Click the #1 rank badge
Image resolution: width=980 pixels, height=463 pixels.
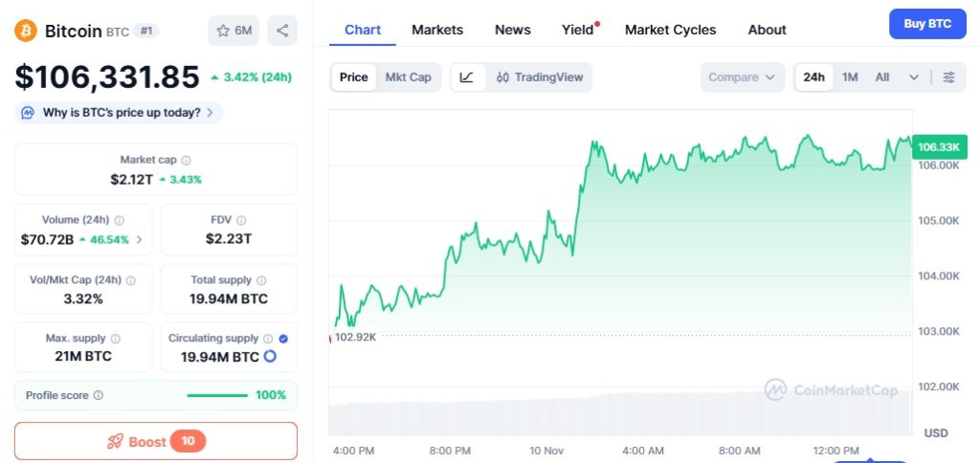point(145,31)
